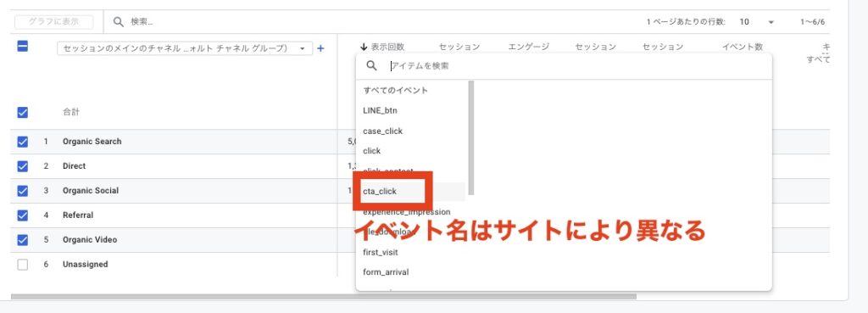Uncheck the Organic Search row checkbox
Viewport: 868px width, 313px height.
point(22,142)
